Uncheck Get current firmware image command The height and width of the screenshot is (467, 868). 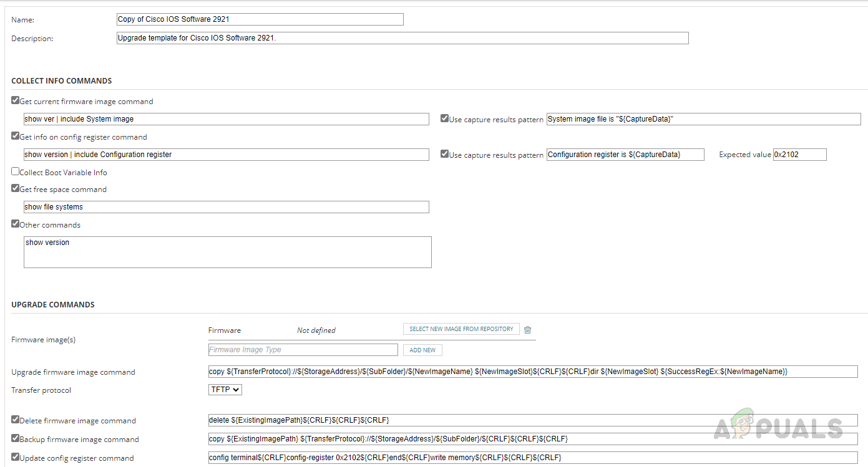pos(16,100)
